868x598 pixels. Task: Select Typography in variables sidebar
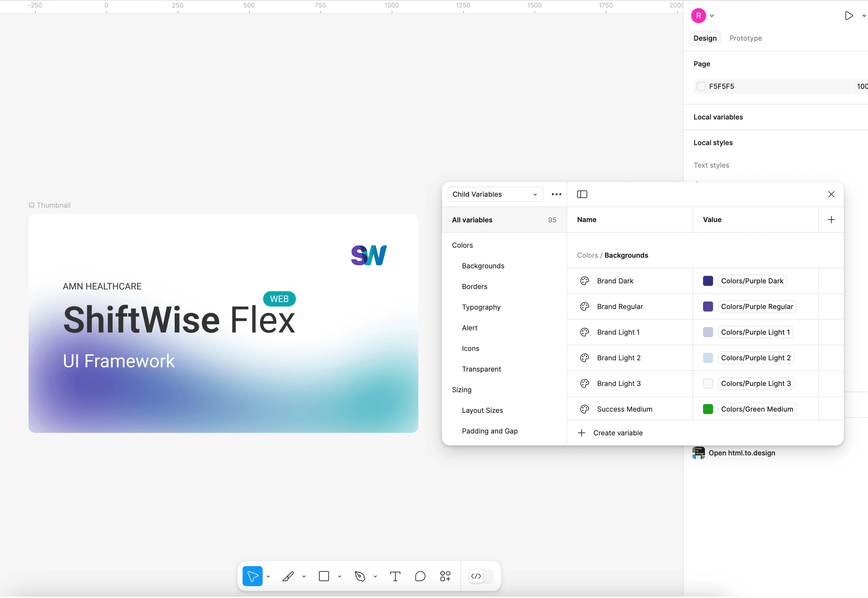[x=481, y=307]
